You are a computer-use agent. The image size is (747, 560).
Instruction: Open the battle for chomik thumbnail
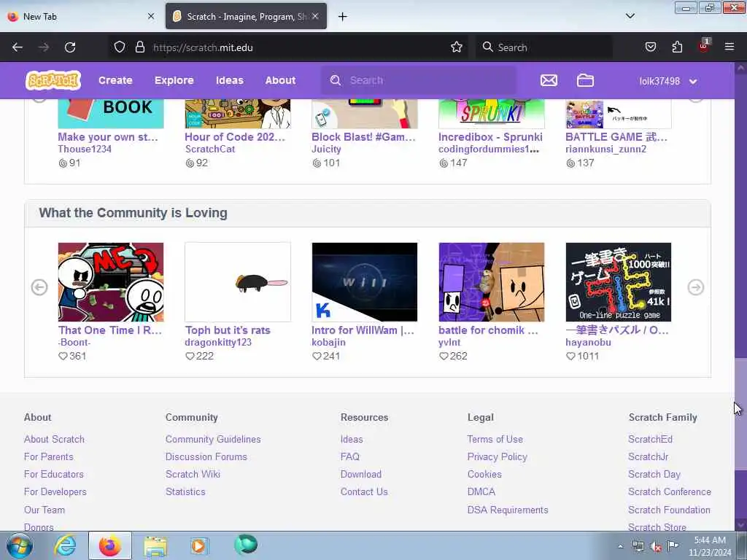coord(491,282)
